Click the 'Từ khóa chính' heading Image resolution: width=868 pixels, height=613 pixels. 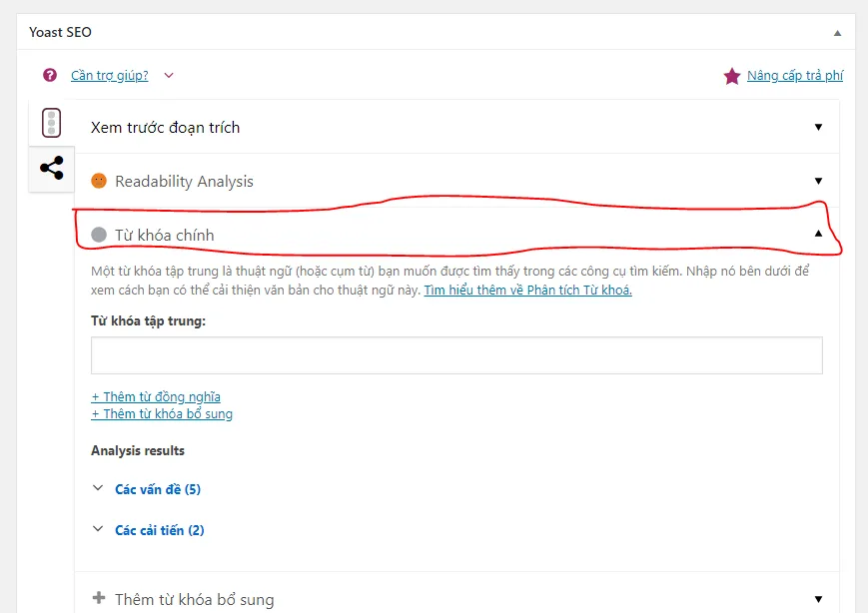click(165, 236)
